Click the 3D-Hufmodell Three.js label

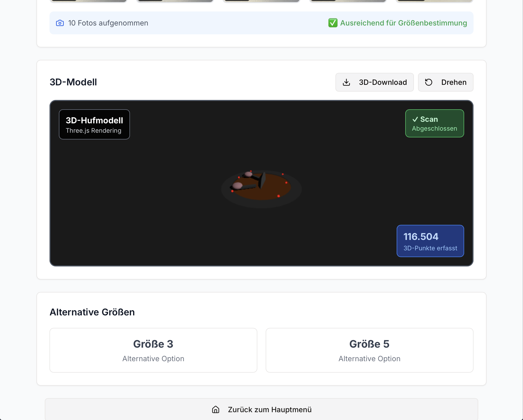94,124
